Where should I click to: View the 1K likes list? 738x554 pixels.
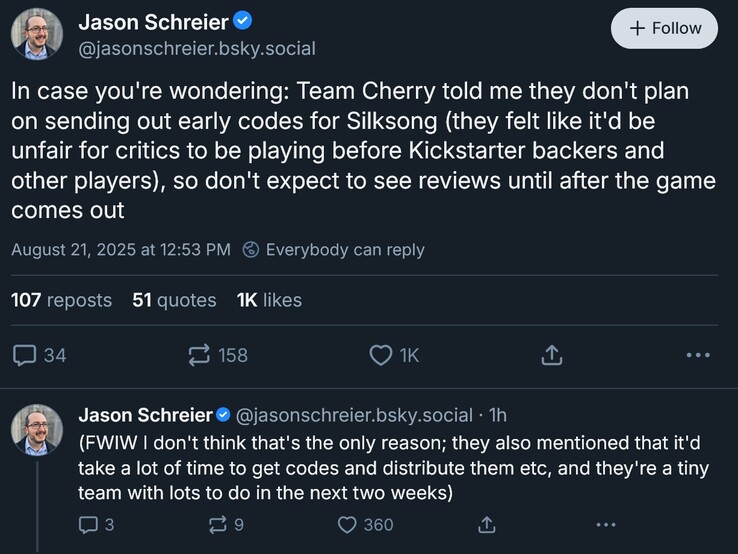[269, 300]
